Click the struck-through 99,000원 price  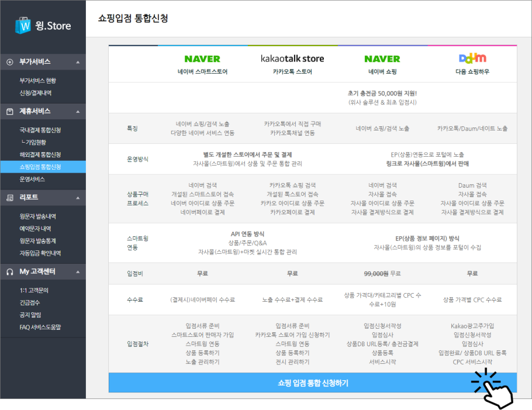376,274
